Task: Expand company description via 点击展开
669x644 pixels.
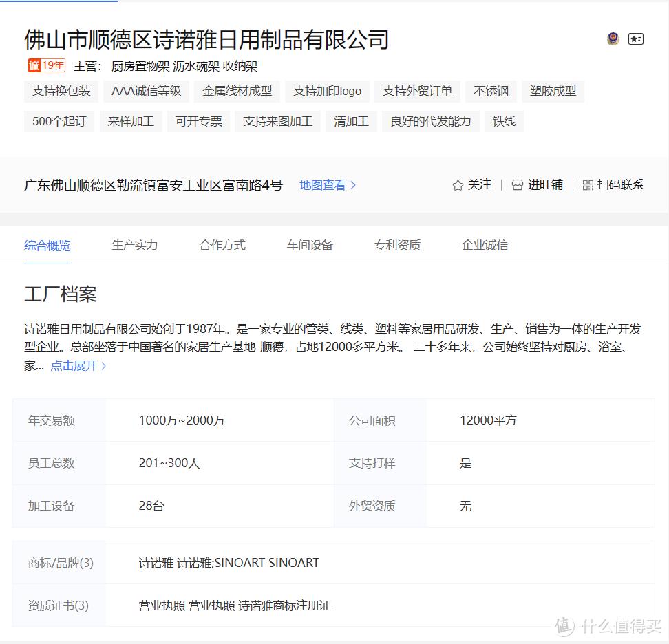Action: [74, 365]
